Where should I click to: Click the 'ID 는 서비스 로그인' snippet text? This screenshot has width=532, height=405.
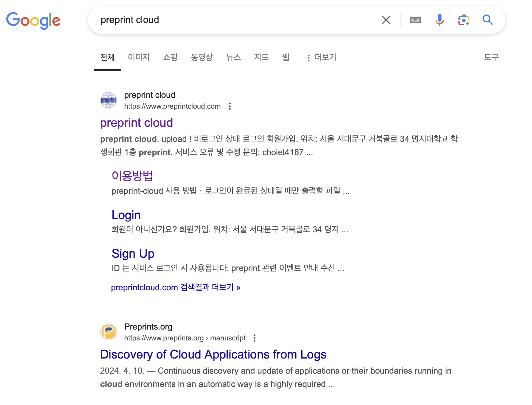228,268
